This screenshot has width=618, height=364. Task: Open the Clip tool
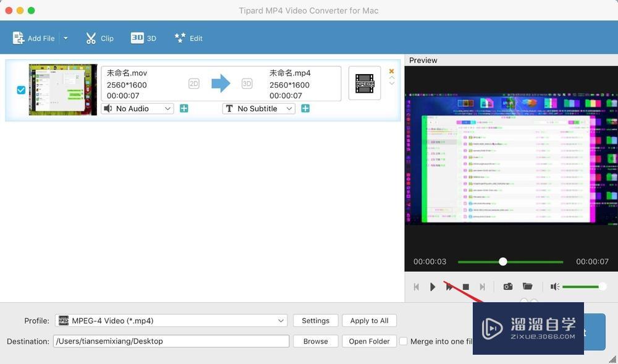(x=99, y=38)
